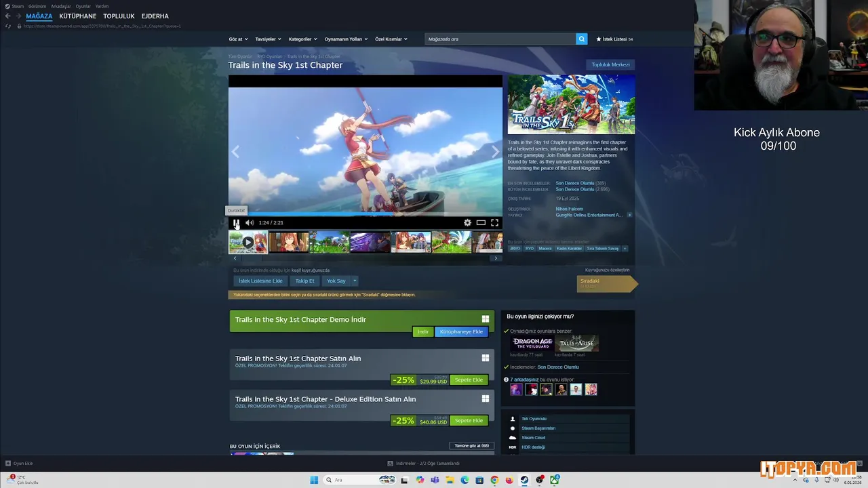Expand the Kategoriler dropdown
868x488 pixels.
302,39
